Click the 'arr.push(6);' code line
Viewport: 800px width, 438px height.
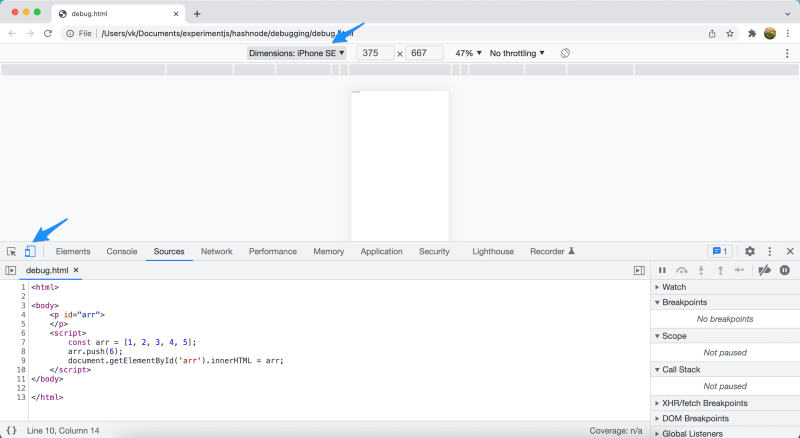(95, 351)
